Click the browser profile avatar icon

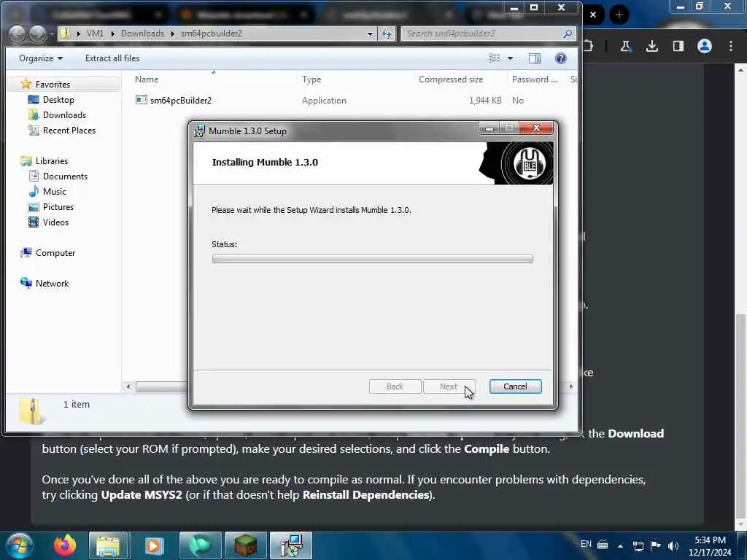pos(704,46)
